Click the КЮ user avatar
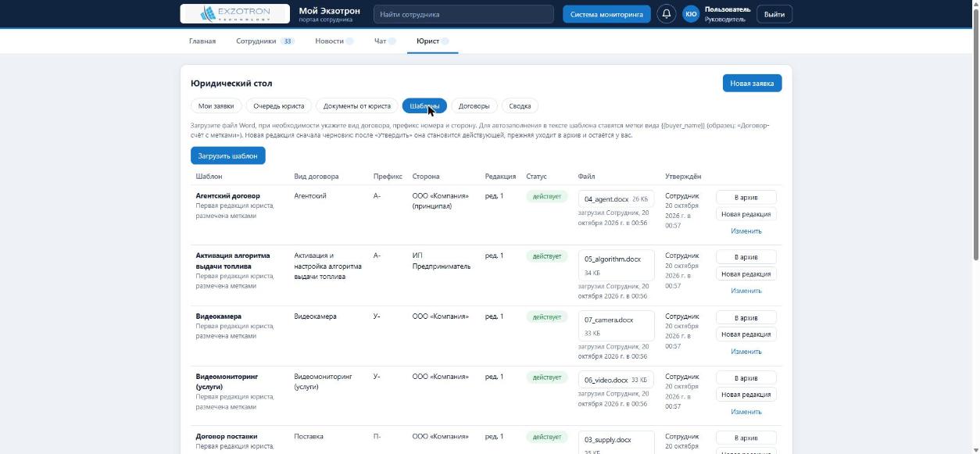 691,14
